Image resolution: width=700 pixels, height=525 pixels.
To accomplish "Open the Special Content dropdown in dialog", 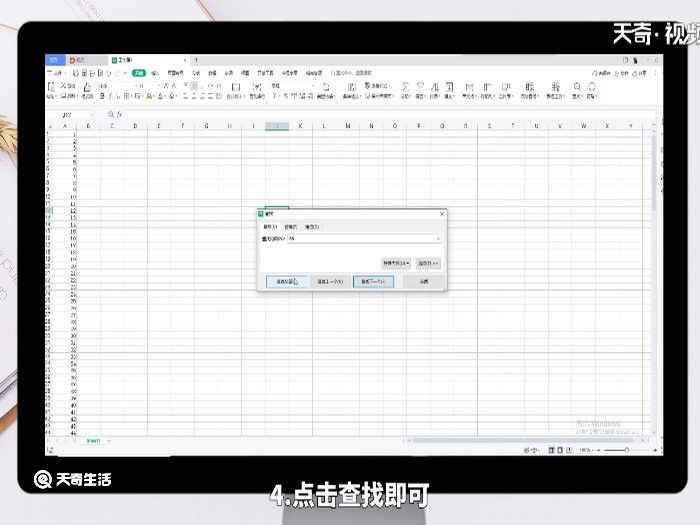I will pyautogui.click(x=396, y=263).
